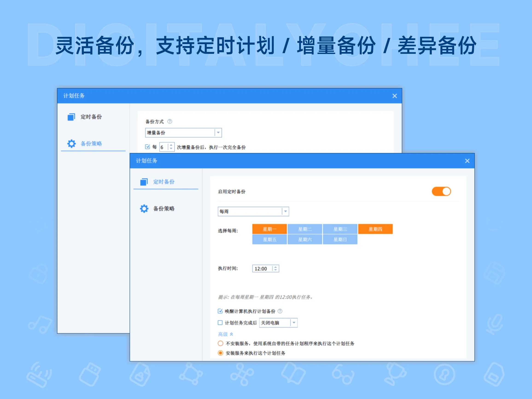Deselect the 星期四 weekday button
The width and height of the screenshot is (532, 399).
(375, 229)
